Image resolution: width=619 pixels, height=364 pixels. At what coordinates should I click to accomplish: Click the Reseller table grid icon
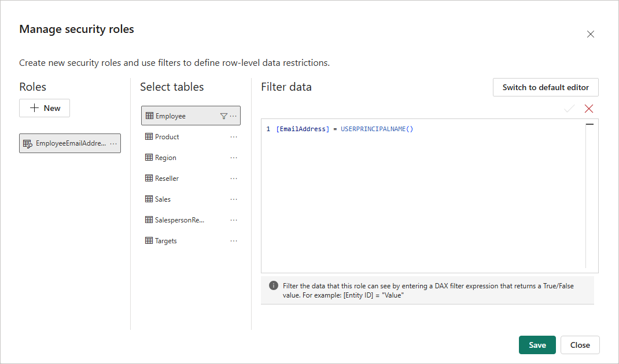pos(149,178)
